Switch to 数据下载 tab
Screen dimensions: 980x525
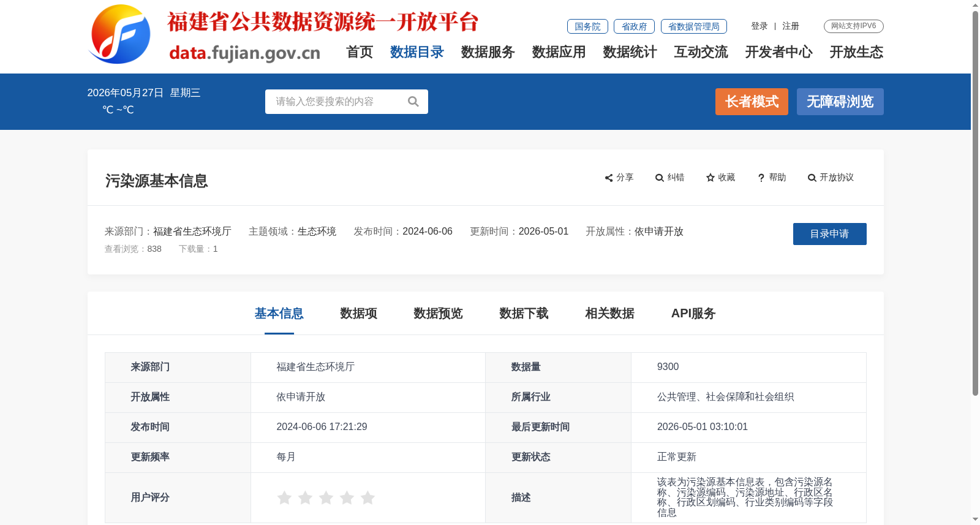point(524,314)
